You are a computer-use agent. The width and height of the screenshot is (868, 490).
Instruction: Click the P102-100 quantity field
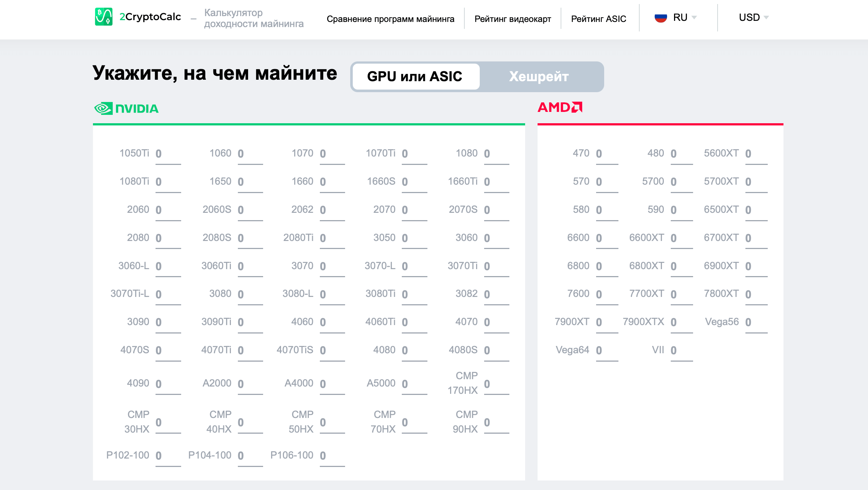click(168, 456)
